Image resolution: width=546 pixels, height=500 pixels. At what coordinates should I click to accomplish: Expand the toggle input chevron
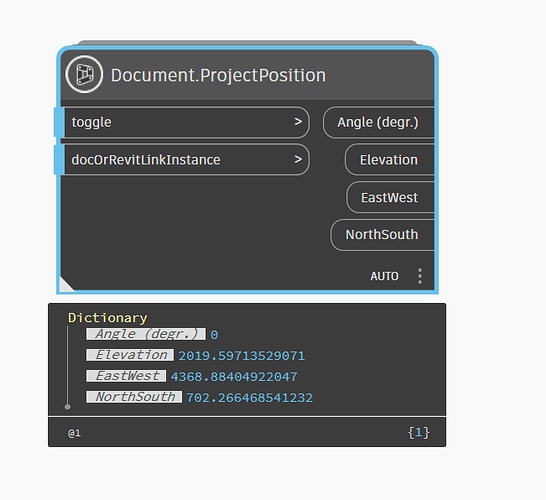[x=298, y=122]
